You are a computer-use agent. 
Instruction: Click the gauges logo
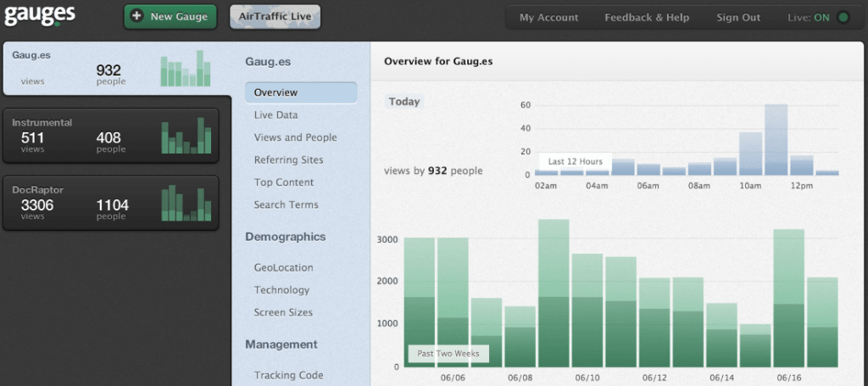pos(38,16)
